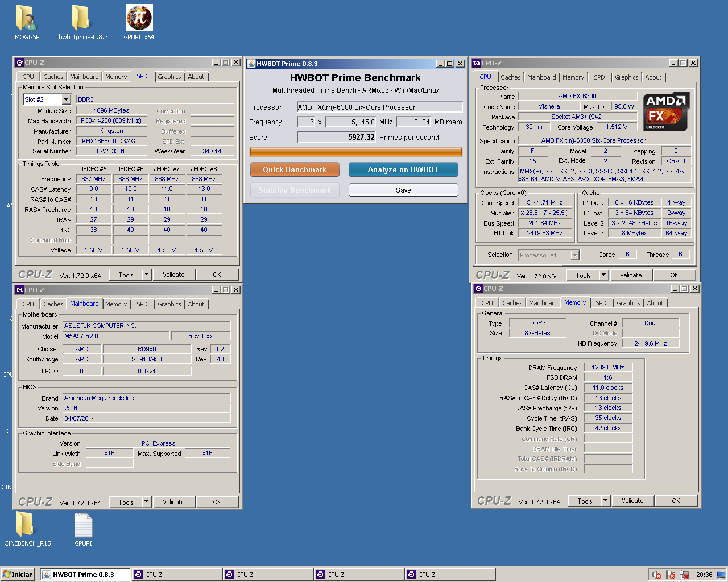Click the taskbar clock showing 20:36
This screenshot has height=582, width=728.
(704, 575)
